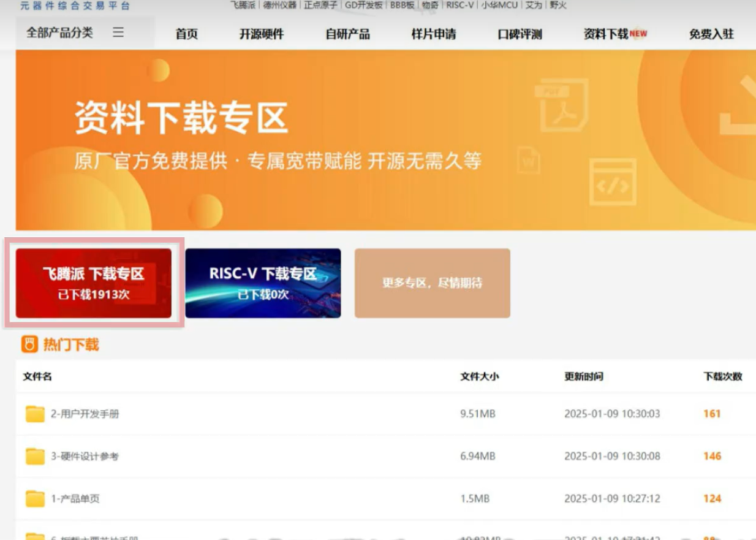
Task: Click the hamburger icon beside 全部产品分类
Action: [x=118, y=32]
